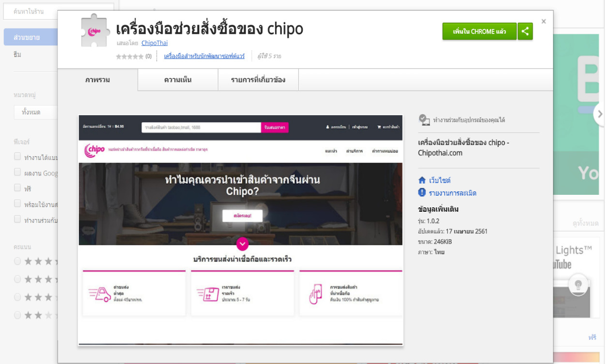Click the เพิ่มใน CHROME แล้ว green button

[479, 31]
